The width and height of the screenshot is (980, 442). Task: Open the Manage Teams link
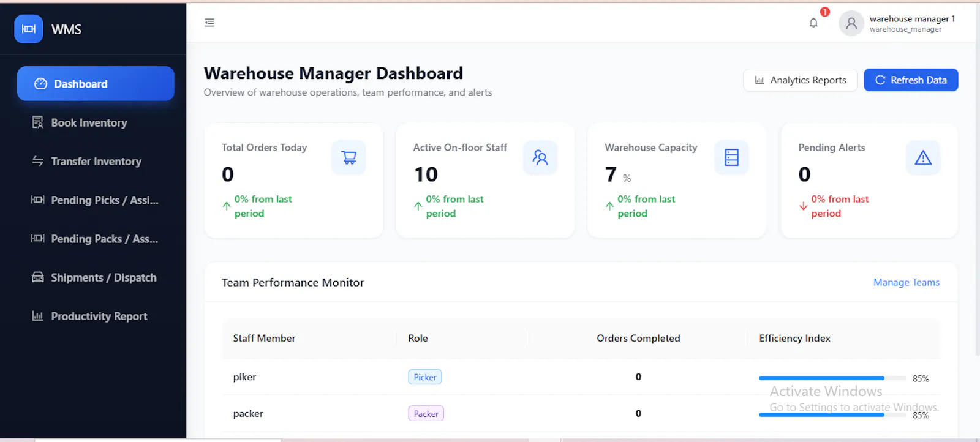click(x=906, y=282)
